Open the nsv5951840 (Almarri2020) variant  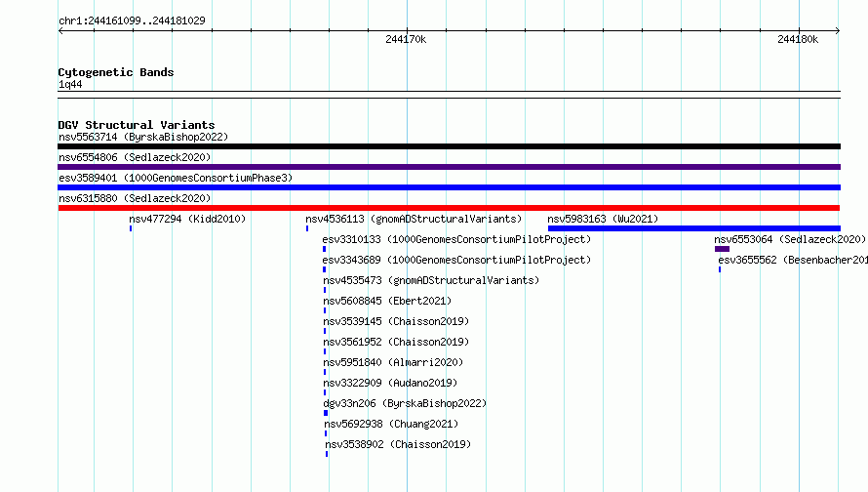(x=394, y=362)
